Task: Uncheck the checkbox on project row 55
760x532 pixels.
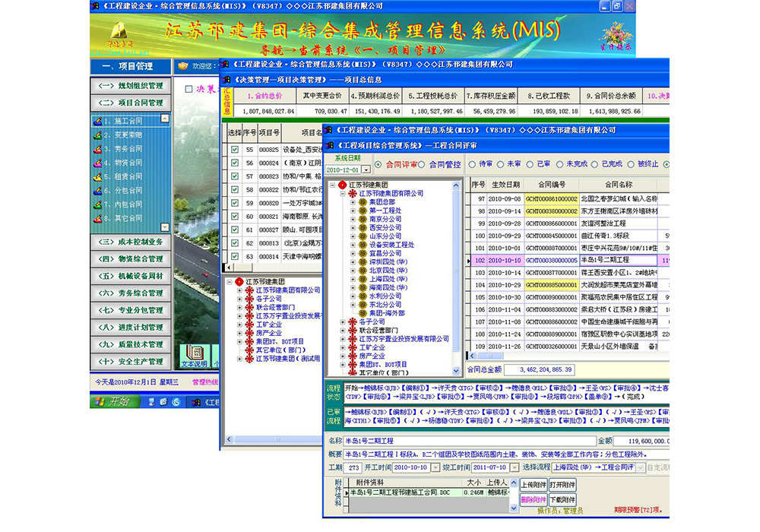Action: click(x=235, y=150)
